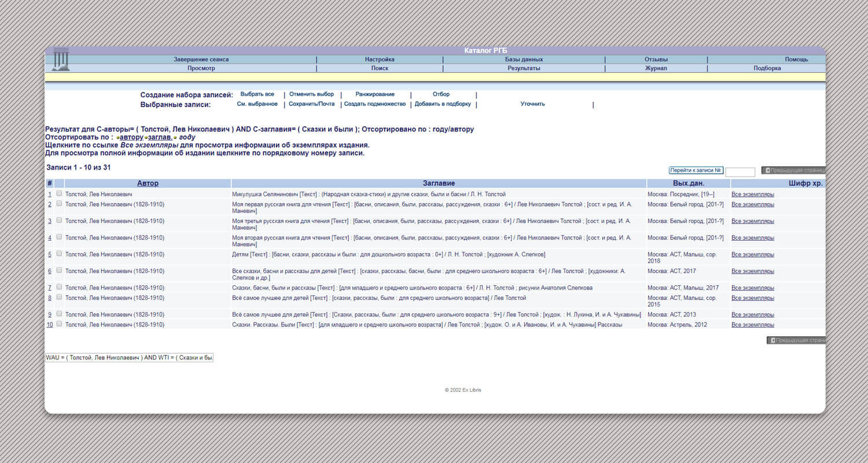This screenshot has width=868, height=463.
Task: Open record number 5
Action: [x=50, y=255]
